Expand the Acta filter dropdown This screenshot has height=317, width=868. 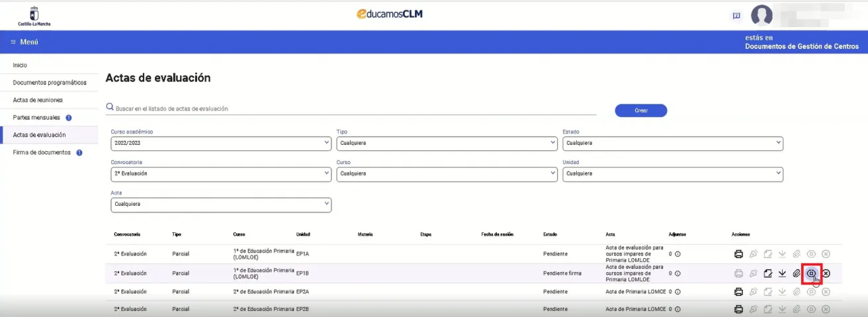[x=221, y=204]
